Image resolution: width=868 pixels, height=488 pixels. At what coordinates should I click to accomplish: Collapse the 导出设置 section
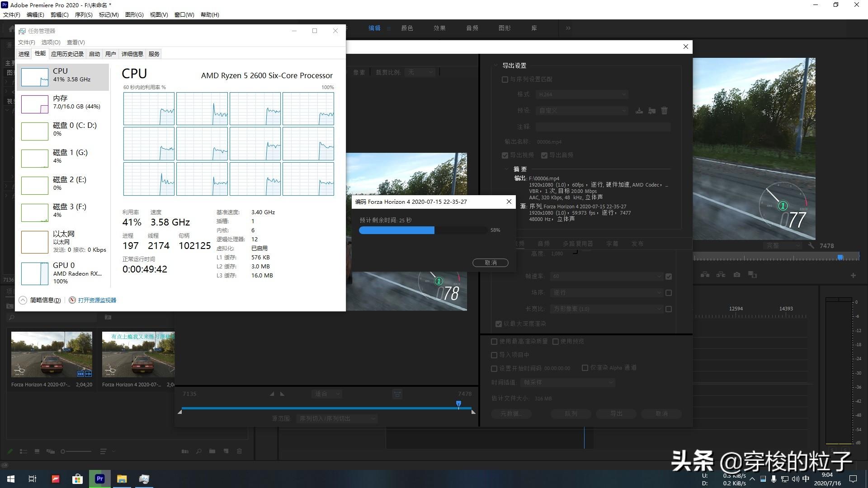click(495, 66)
